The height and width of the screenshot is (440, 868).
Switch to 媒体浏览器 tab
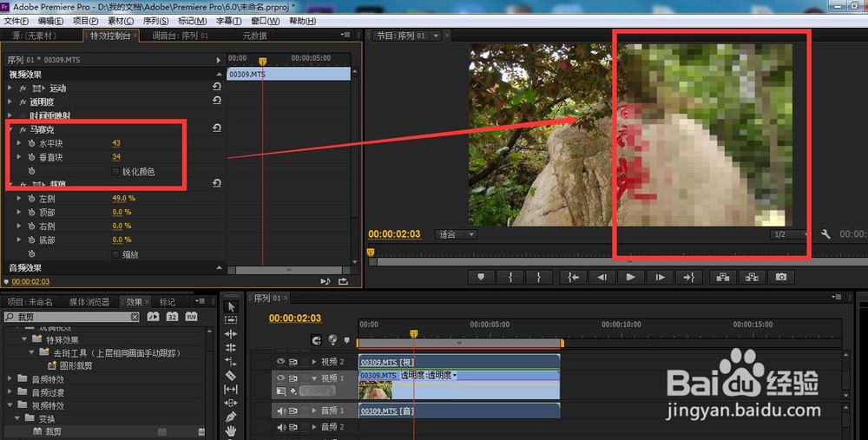89,302
